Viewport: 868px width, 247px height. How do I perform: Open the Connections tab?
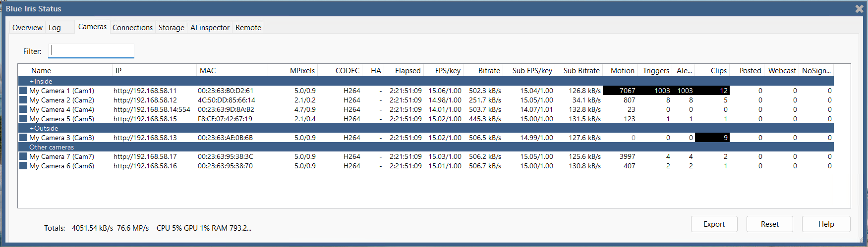[132, 28]
